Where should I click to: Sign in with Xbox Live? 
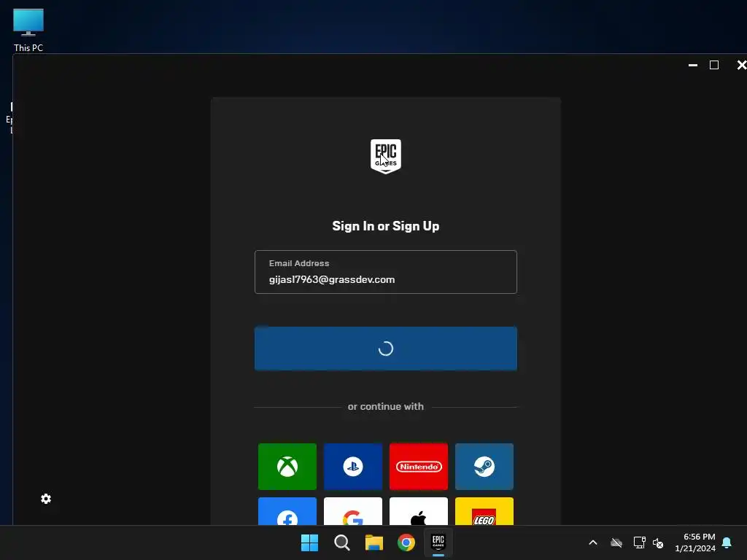point(287,466)
